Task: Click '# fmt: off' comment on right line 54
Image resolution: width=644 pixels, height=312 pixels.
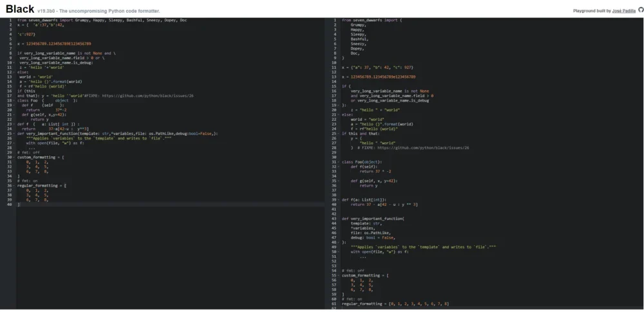Action: [x=353, y=271]
